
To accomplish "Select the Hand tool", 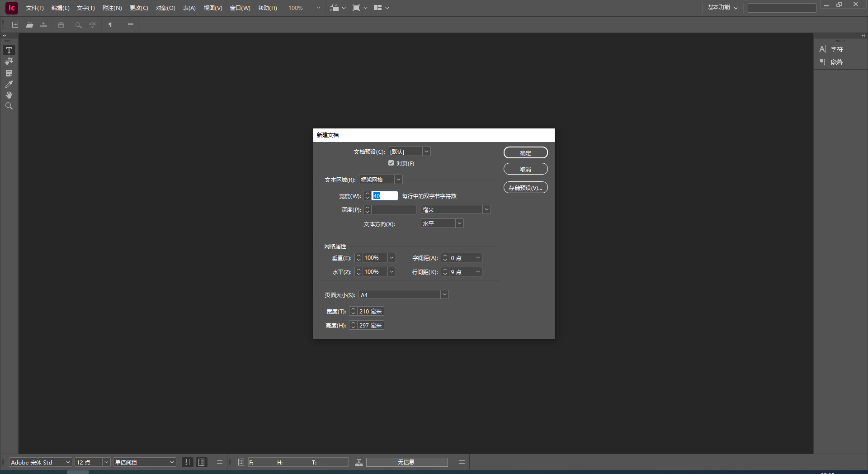I will (9, 95).
